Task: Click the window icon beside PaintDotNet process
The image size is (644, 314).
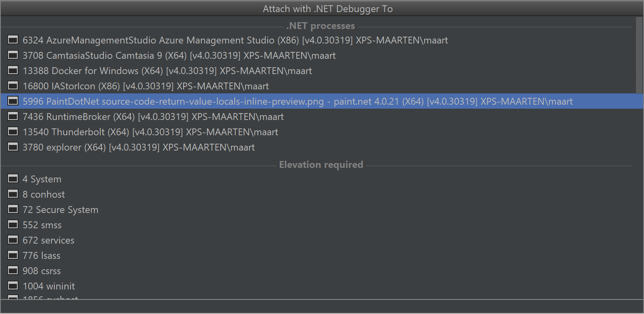Action: coord(13,101)
